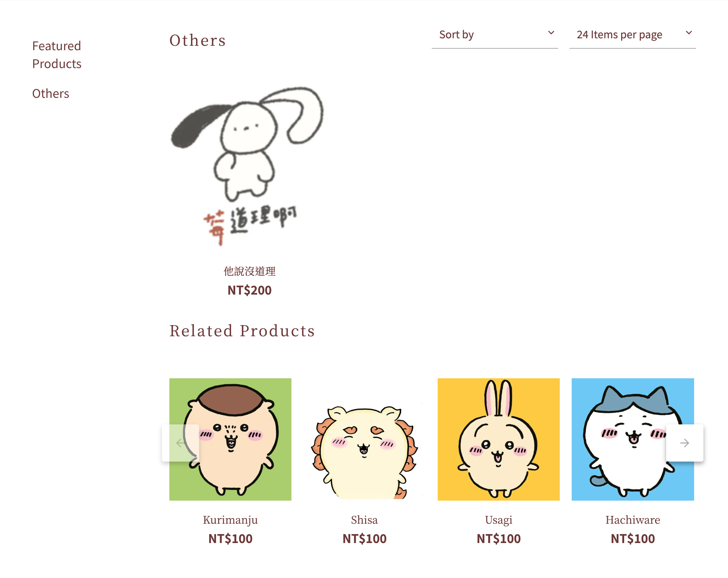Click the 他說沒道理 product title
The image size is (728, 578).
249,271
